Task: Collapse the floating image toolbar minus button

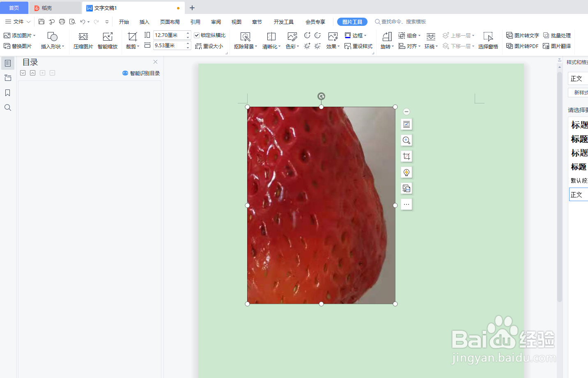Action: click(407, 112)
